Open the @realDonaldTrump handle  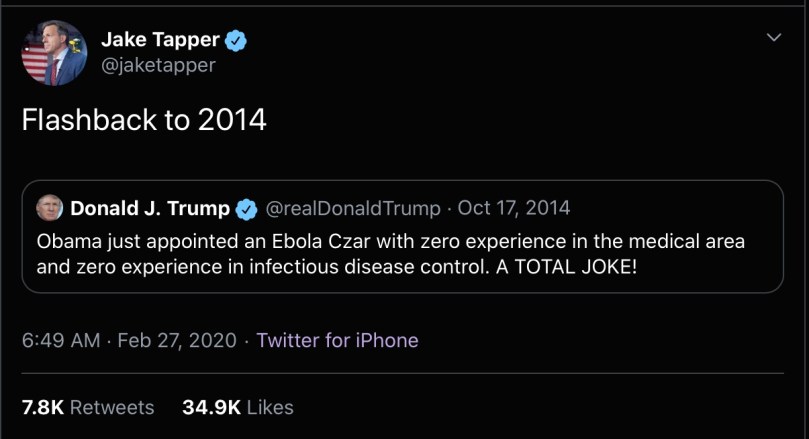352,208
